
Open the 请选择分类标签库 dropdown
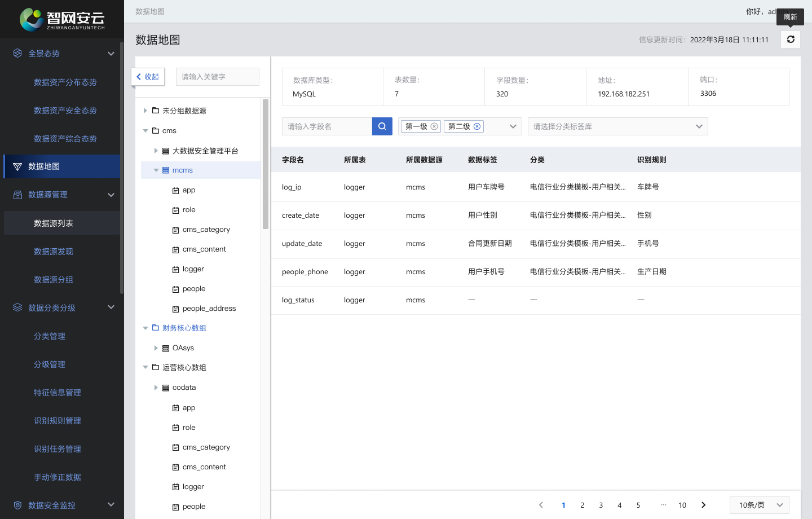pos(617,126)
